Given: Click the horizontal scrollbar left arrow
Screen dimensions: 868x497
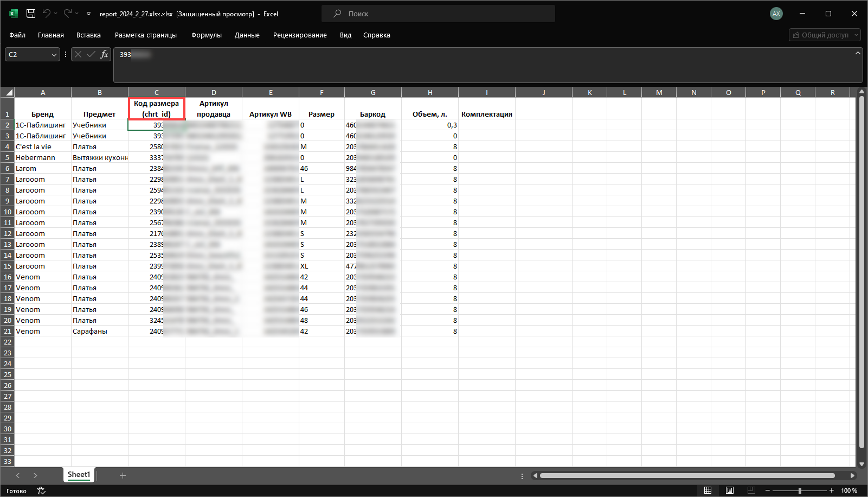Looking at the screenshot, I should tap(535, 476).
